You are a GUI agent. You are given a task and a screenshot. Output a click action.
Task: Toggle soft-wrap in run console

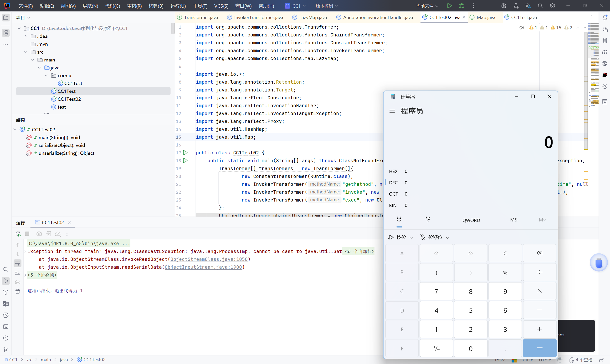18,264
